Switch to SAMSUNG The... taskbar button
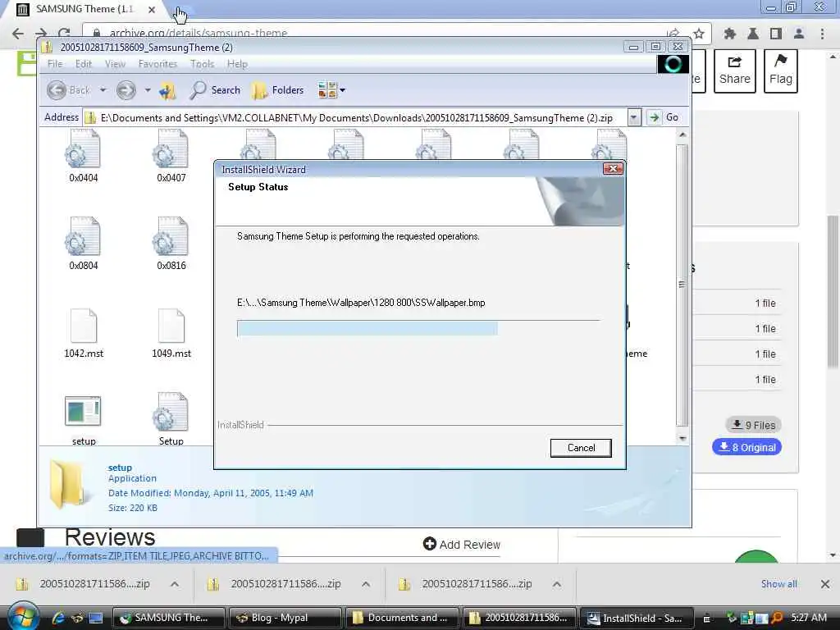 [x=169, y=618]
